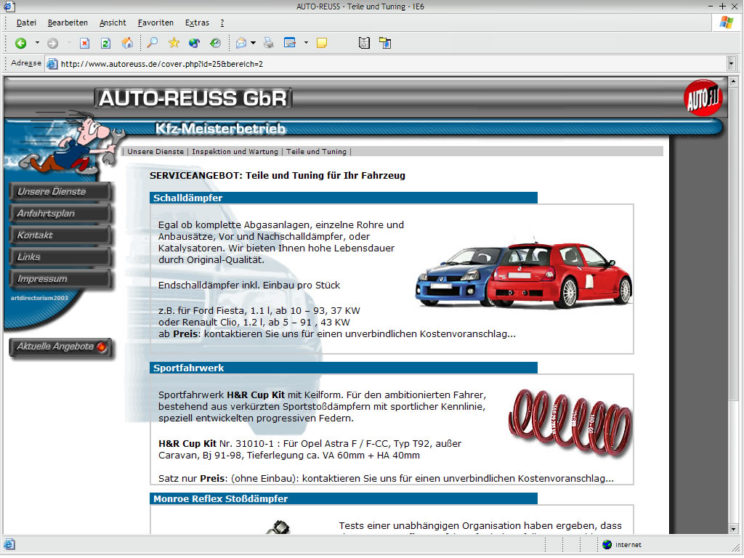744x558 pixels.
Task: Click the scrollbar up arrow
Action: pyautogui.click(x=733, y=82)
